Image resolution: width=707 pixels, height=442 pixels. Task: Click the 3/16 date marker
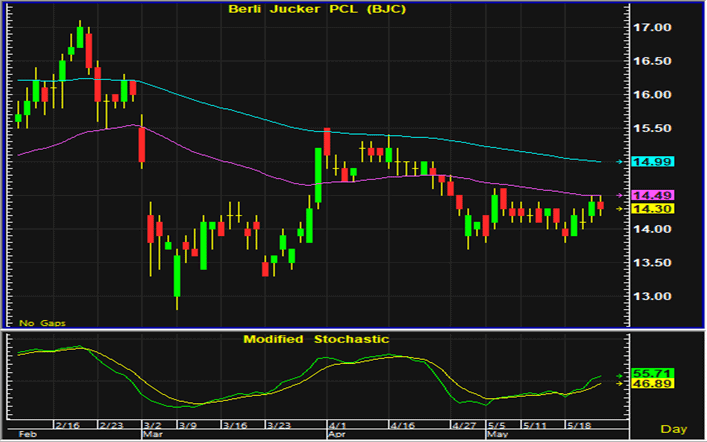(235, 425)
